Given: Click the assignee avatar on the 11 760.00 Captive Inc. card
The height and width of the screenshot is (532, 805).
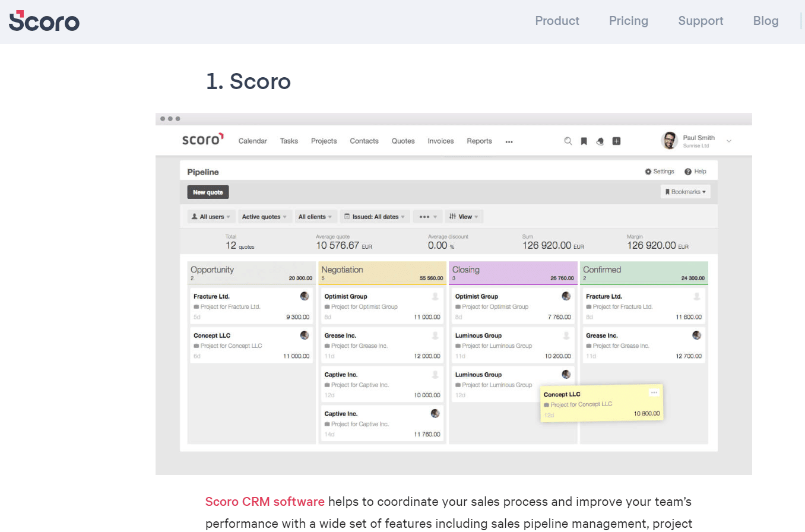Looking at the screenshot, I should (435, 413).
